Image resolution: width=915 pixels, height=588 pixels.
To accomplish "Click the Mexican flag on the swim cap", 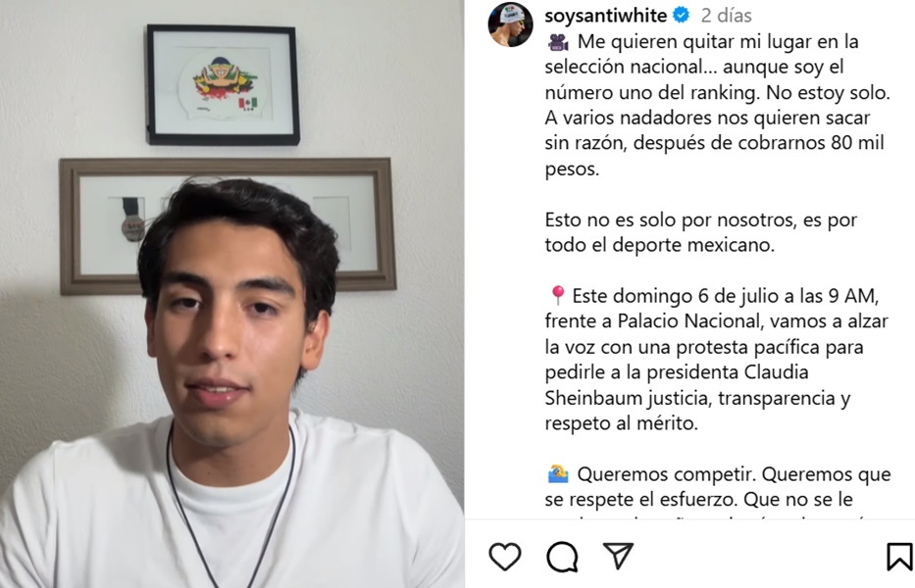I will point(247,103).
